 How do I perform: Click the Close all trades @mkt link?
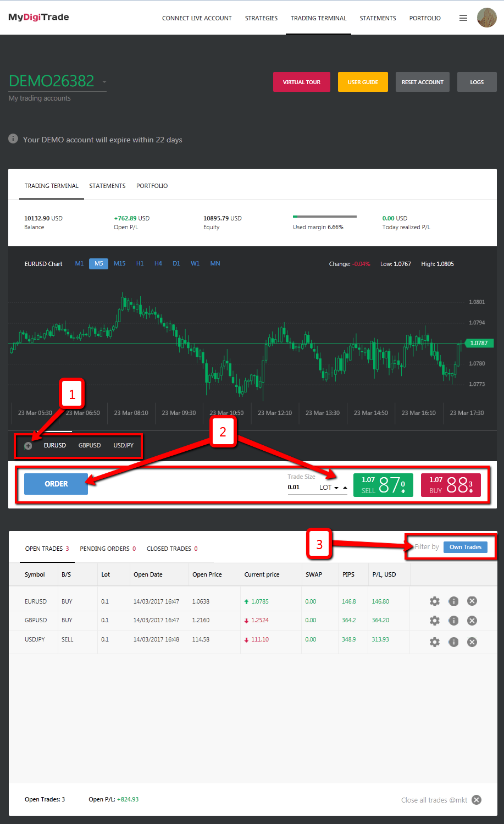click(434, 800)
